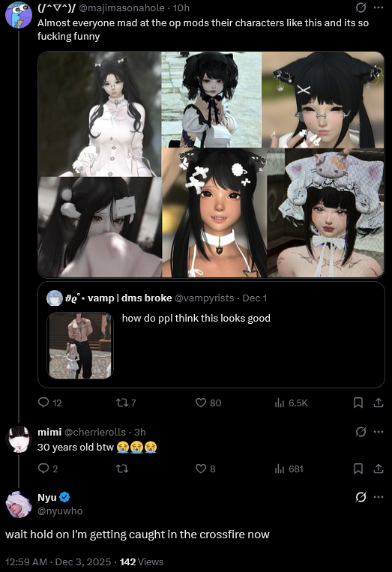Open the Grok icon on Nyu's tweet

pyautogui.click(x=361, y=497)
